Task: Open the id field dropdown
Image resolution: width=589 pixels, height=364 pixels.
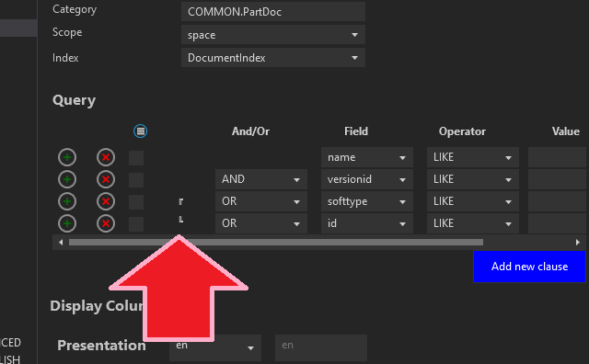Action: (x=367, y=223)
